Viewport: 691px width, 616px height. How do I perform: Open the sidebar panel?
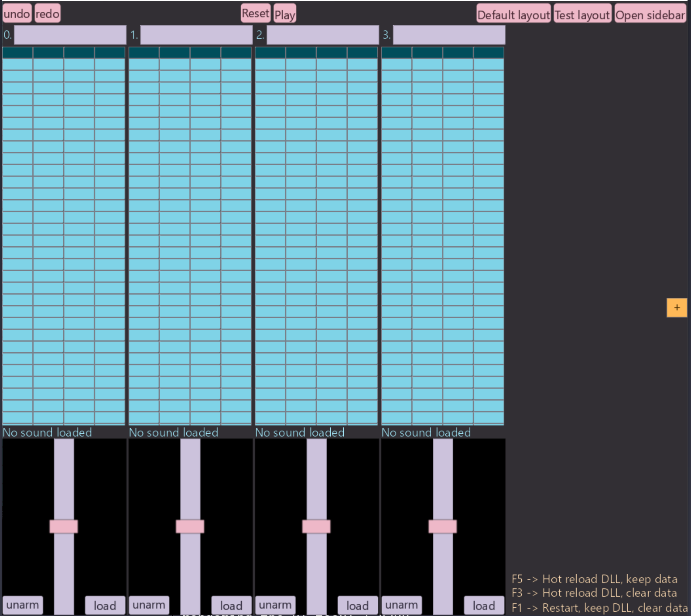pyautogui.click(x=650, y=15)
